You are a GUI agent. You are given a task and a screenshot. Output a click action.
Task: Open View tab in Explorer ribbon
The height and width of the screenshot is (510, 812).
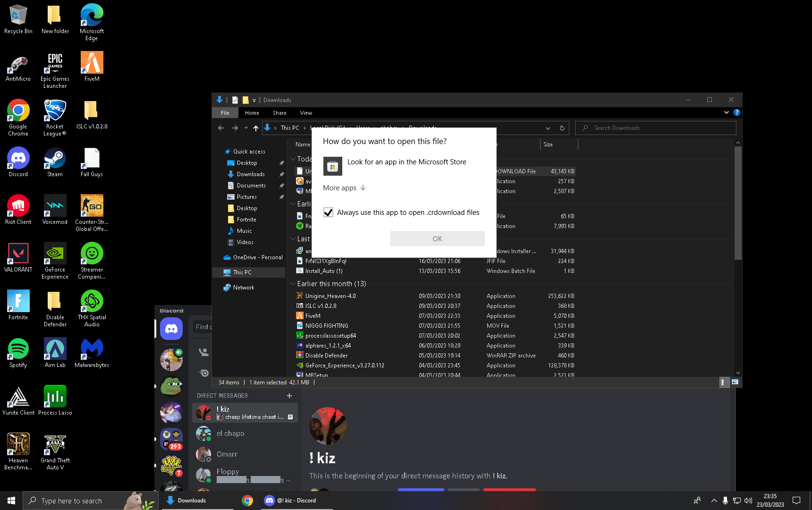coord(306,113)
